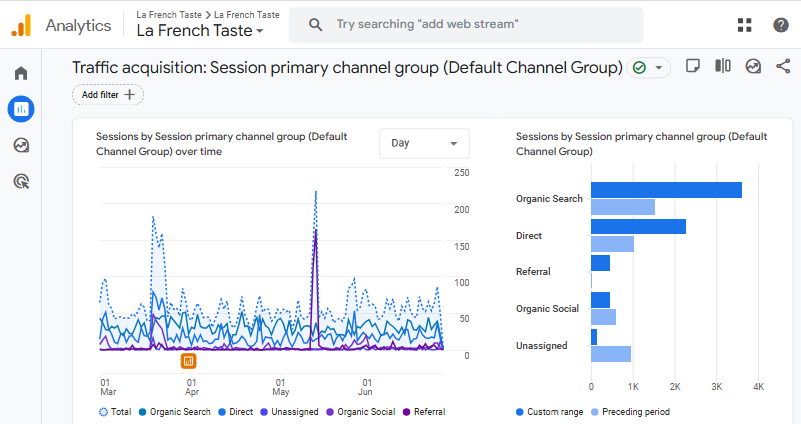The height and width of the screenshot is (424, 801).
Task: Toggle the Organic Search series in legend
Action: tap(174, 412)
